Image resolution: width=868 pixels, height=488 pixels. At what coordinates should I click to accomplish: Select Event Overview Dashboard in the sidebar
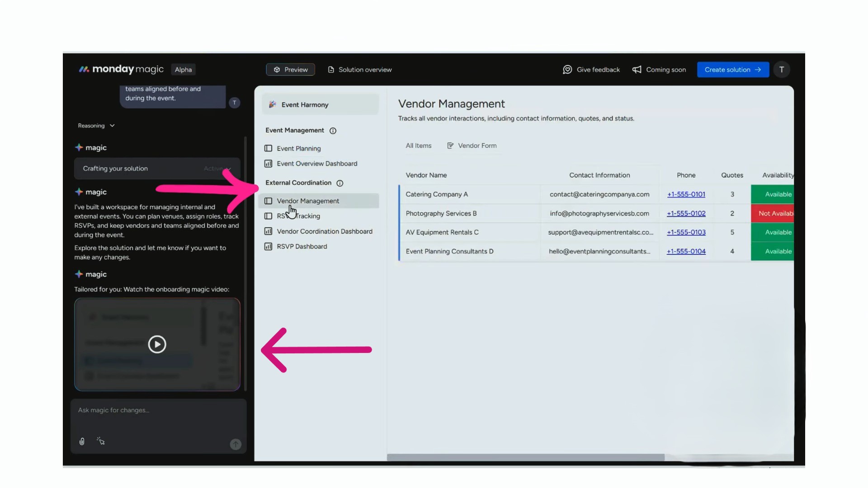click(x=316, y=164)
